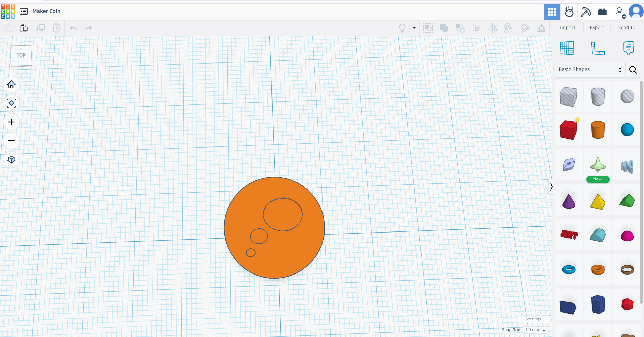
Task: Select the red Icosahedron shape
Action: [627, 304]
